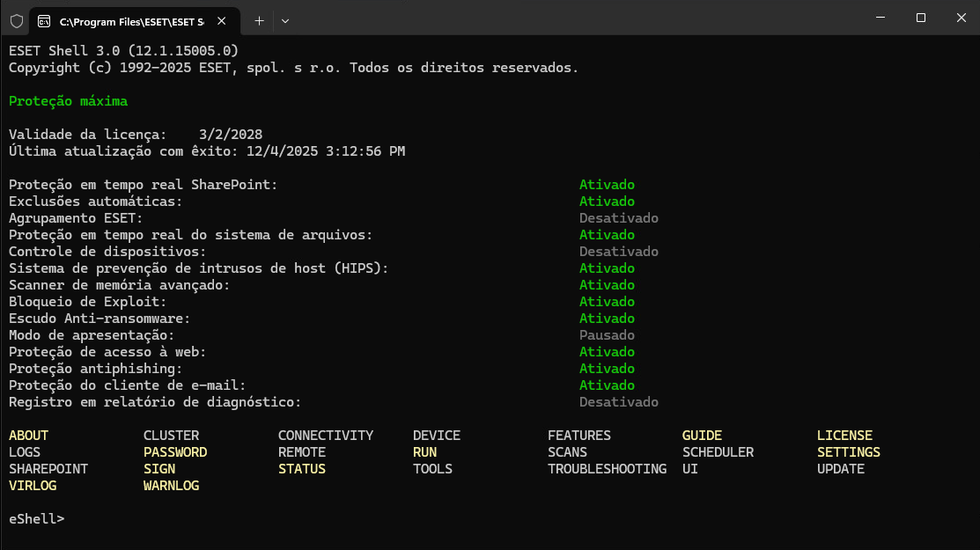Click "Desativado" status beside Agrupamento ESET
The height and width of the screenshot is (550, 980).
click(618, 218)
